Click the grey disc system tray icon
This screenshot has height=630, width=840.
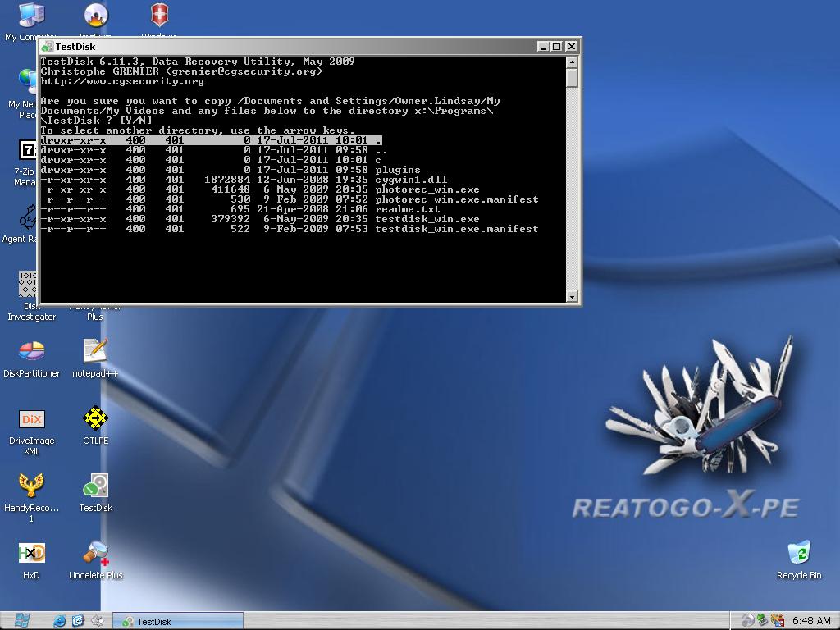pos(747,621)
